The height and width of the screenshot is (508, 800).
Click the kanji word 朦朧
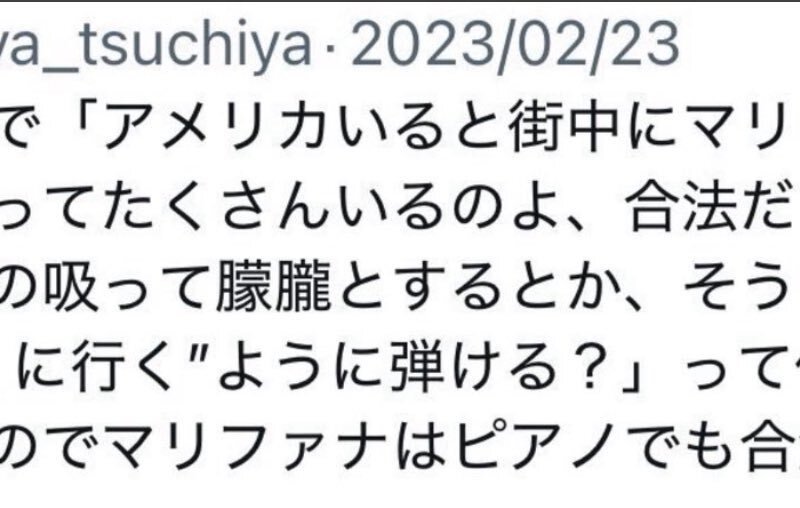273,290
